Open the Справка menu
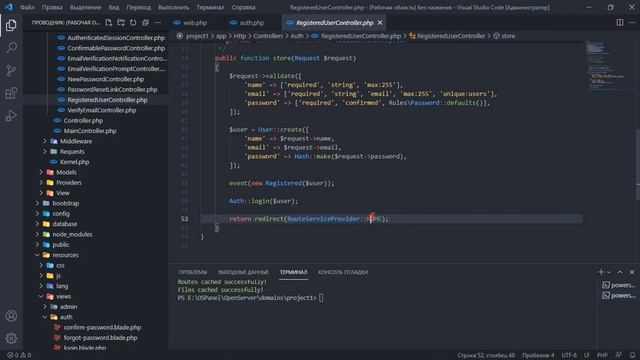 point(243,7)
